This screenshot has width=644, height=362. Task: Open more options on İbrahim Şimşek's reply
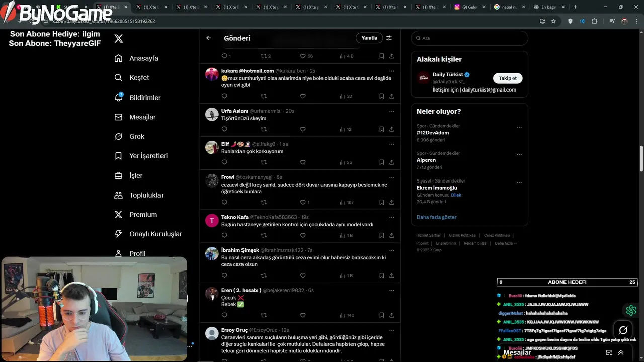pos(391,250)
